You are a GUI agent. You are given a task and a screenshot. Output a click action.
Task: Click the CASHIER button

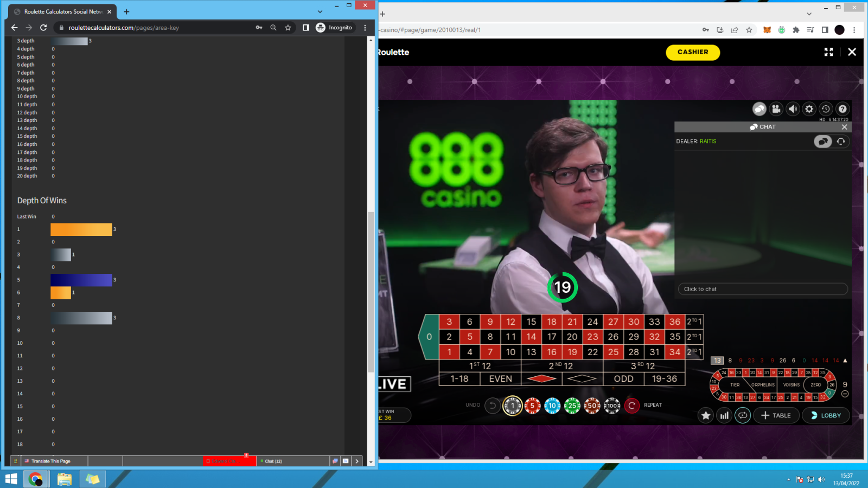[693, 52]
